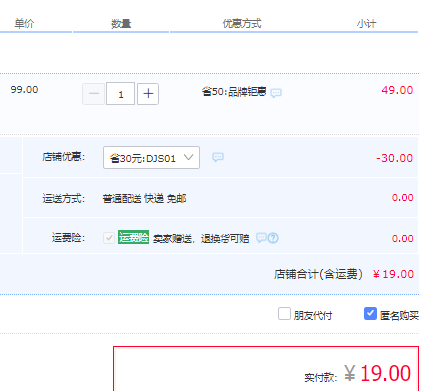Screen dimensions: 422x391
Task: Click the subtotal value 49.00
Action: coord(397,90)
